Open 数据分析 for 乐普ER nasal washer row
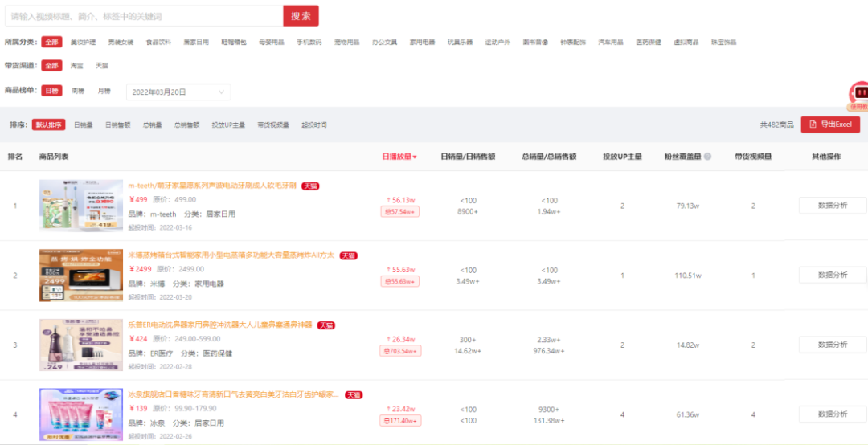 pos(833,345)
